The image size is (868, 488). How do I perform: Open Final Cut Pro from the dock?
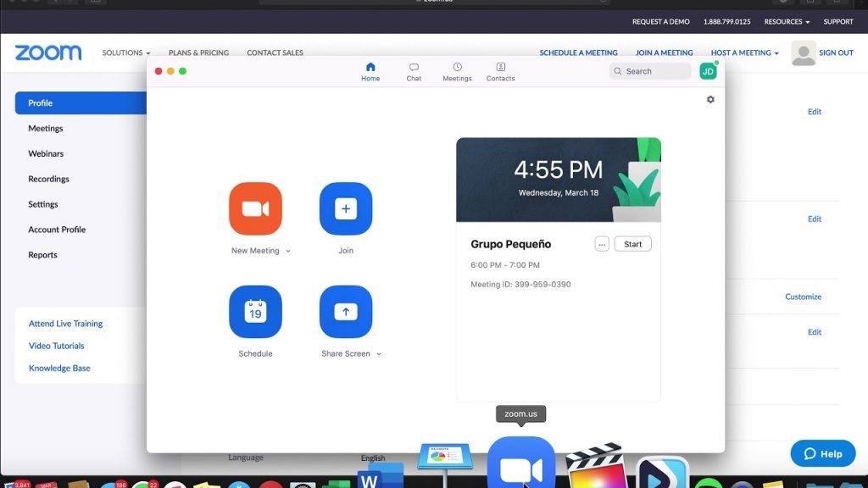[x=593, y=467]
